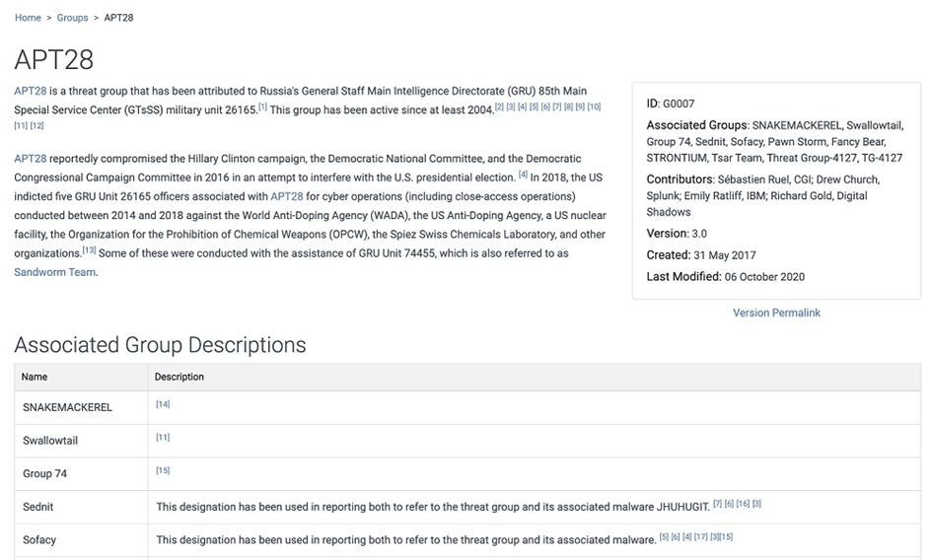Follow the Sandworm Team link
This screenshot has width=932, height=560.
coord(54,272)
